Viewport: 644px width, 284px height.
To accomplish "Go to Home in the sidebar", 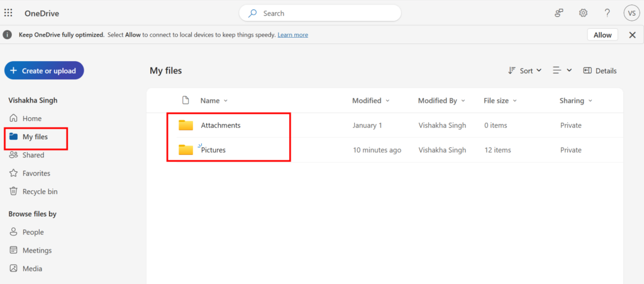I will 32,118.
